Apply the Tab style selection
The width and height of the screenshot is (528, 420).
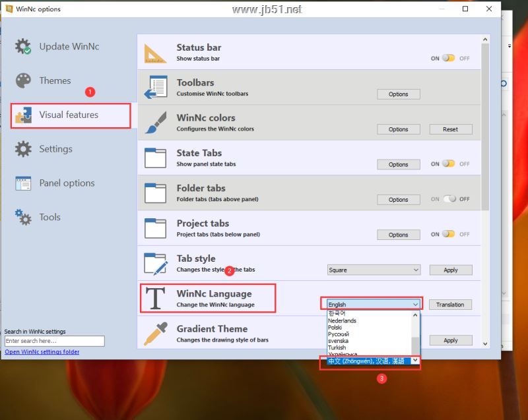(451, 270)
